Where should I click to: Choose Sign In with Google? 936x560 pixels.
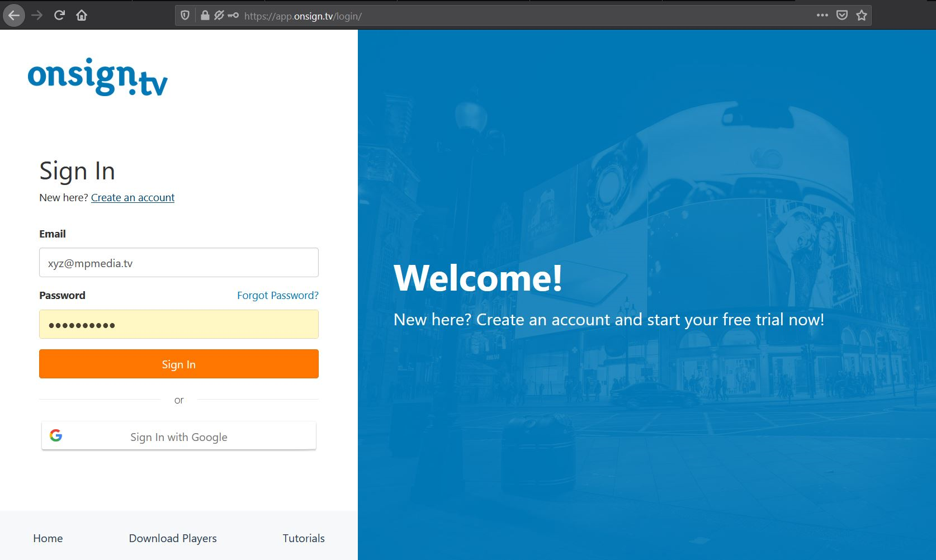pyautogui.click(x=179, y=436)
